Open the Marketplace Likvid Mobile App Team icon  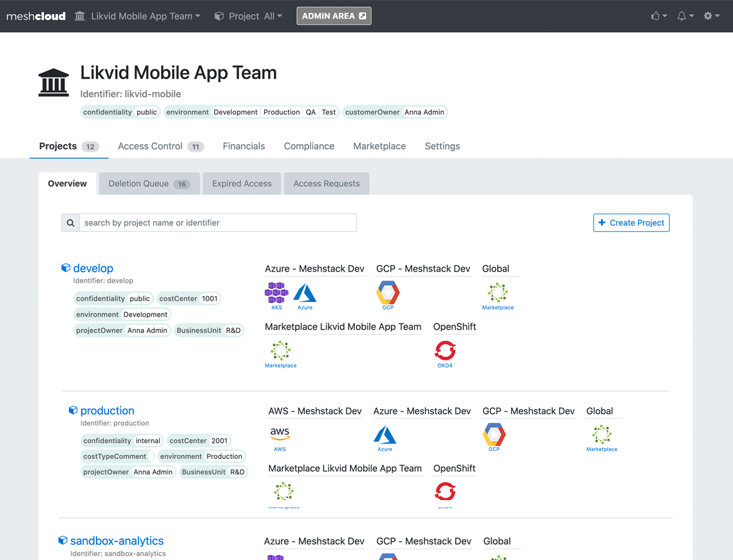(x=280, y=351)
